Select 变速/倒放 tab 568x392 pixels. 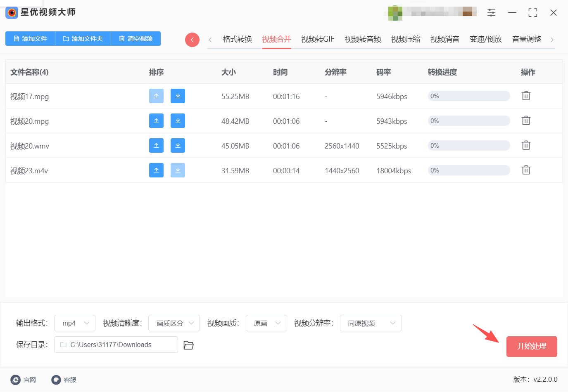[x=485, y=39]
